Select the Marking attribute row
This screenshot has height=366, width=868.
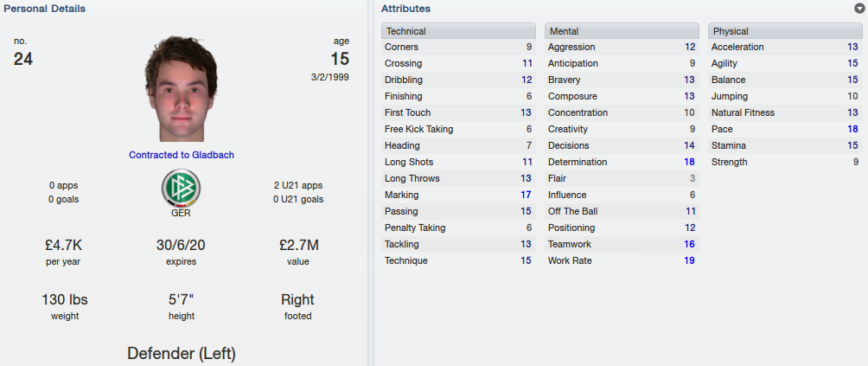pos(458,195)
